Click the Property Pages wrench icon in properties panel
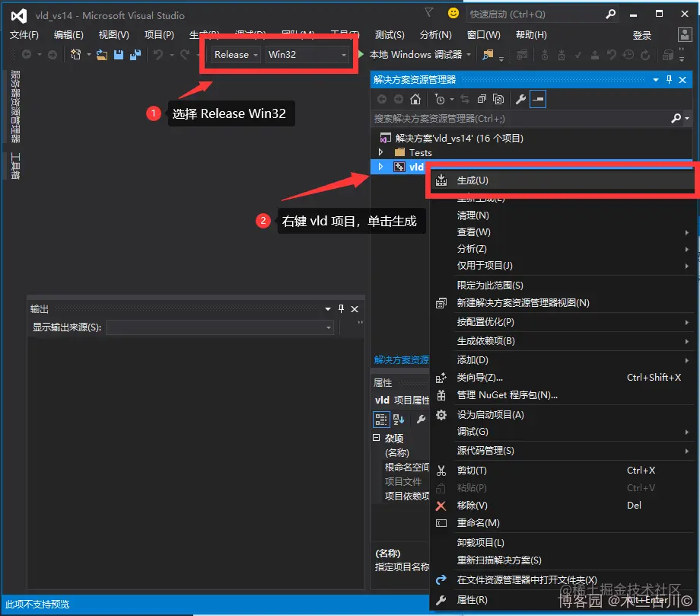This screenshot has width=700, height=616. tap(421, 420)
